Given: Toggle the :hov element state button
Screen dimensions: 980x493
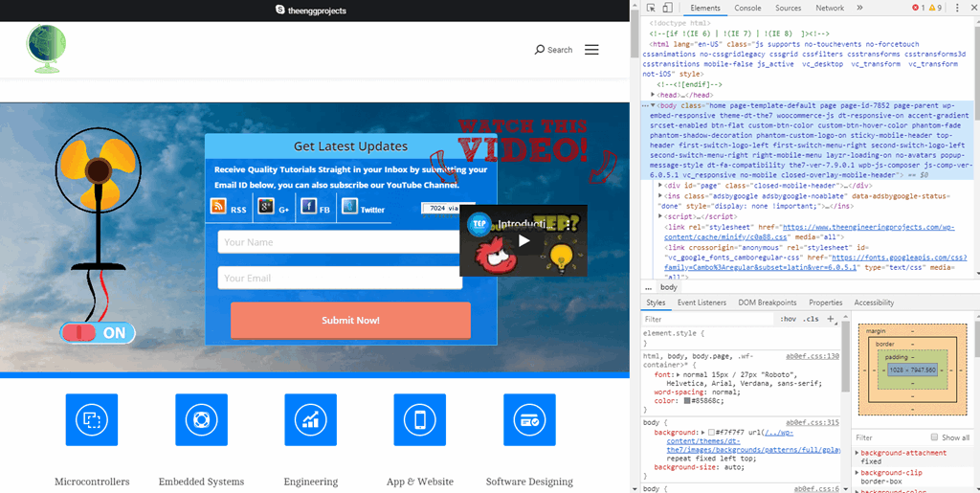Looking at the screenshot, I should [788, 319].
